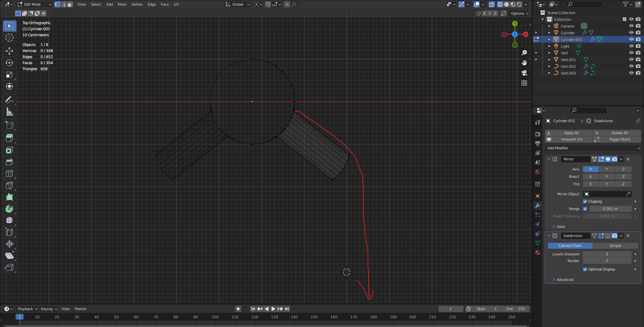Select the Cursor tool in toolbar
Screen dimensions: 644x327
pyautogui.click(x=9, y=38)
